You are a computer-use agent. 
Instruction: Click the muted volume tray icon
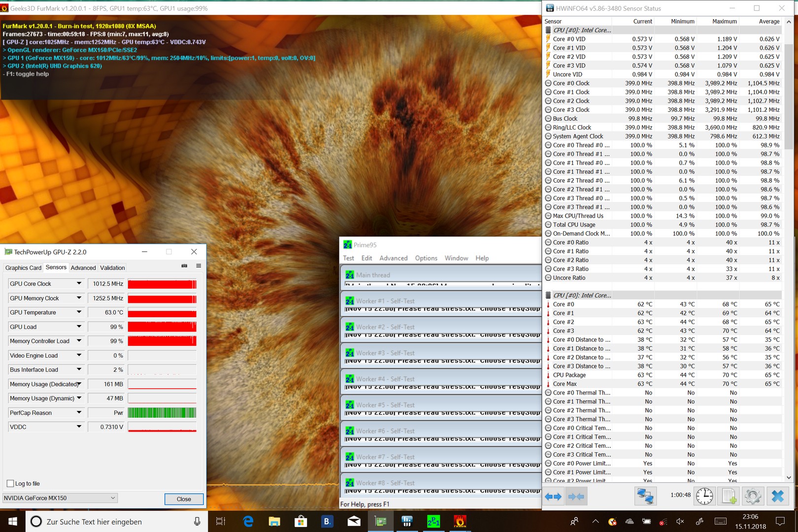[x=680, y=521]
